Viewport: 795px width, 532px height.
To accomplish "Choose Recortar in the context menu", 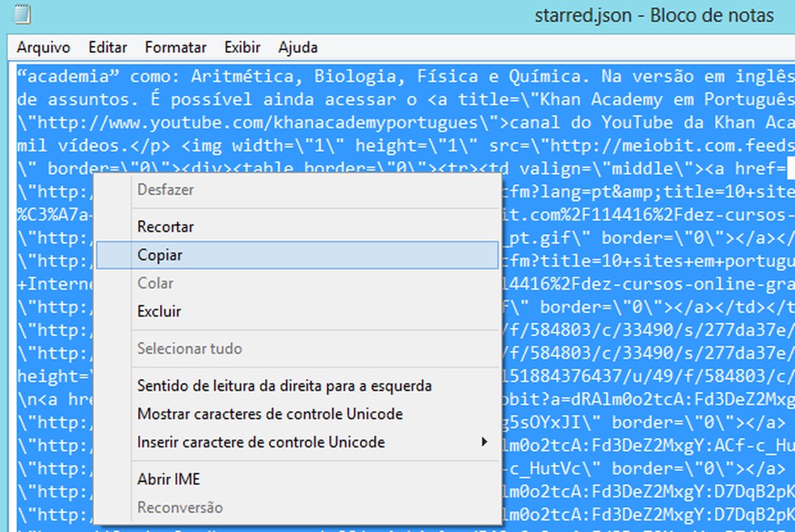I will (x=297, y=227).
